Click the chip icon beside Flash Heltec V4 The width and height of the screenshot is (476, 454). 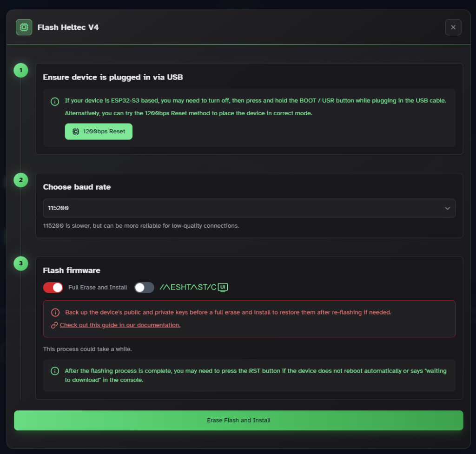coord(24,27)
